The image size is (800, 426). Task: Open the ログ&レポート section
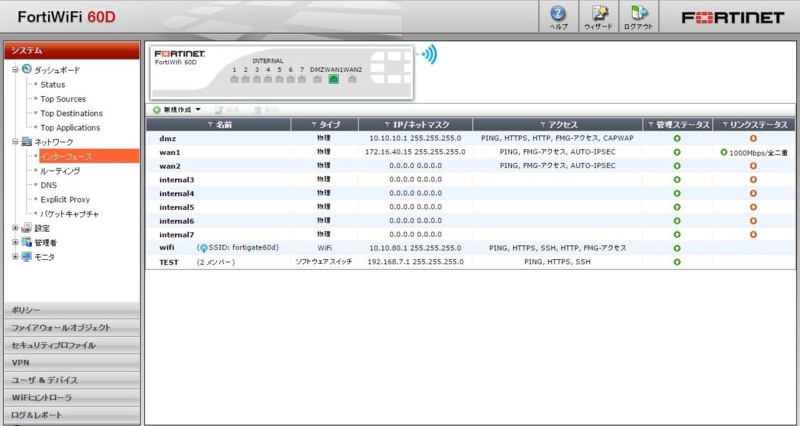(72, 415)
